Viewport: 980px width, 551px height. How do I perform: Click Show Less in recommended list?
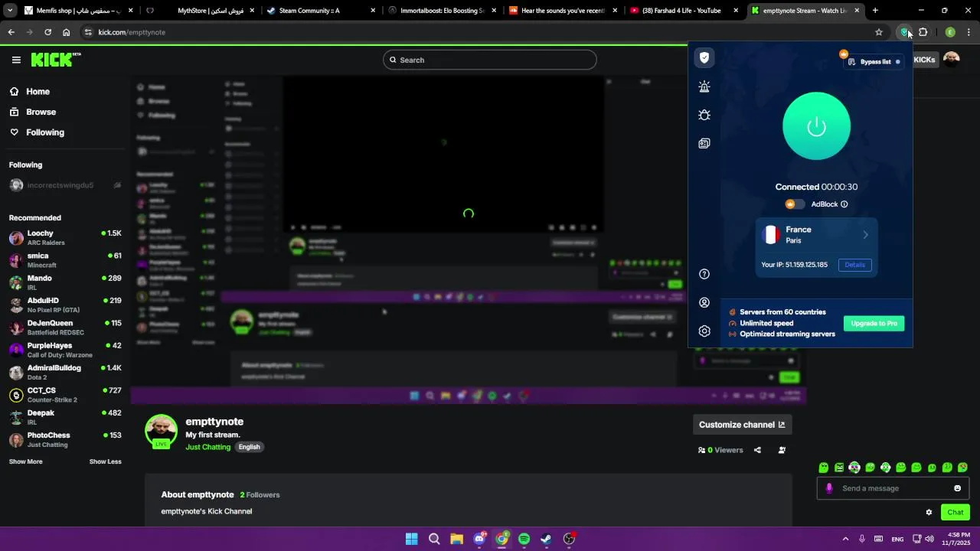tap(105, 461)
